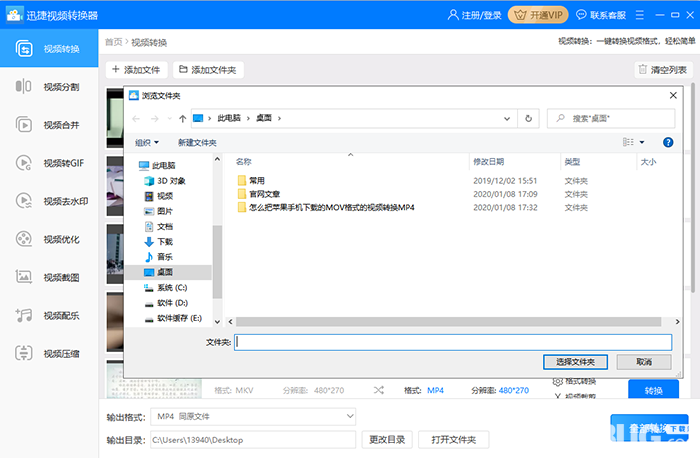Open the 视频合并 sidebar section
This screenshot has width=700, height=458.
[49, 125]
